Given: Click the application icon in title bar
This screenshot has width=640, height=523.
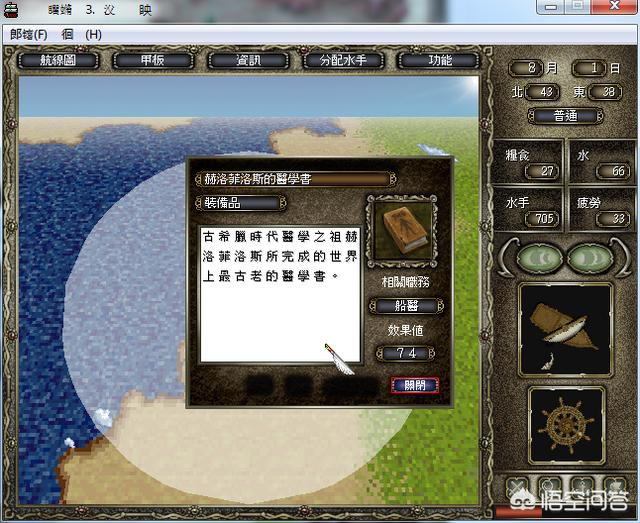Looking at the screenshot, I should click(11, 9).
